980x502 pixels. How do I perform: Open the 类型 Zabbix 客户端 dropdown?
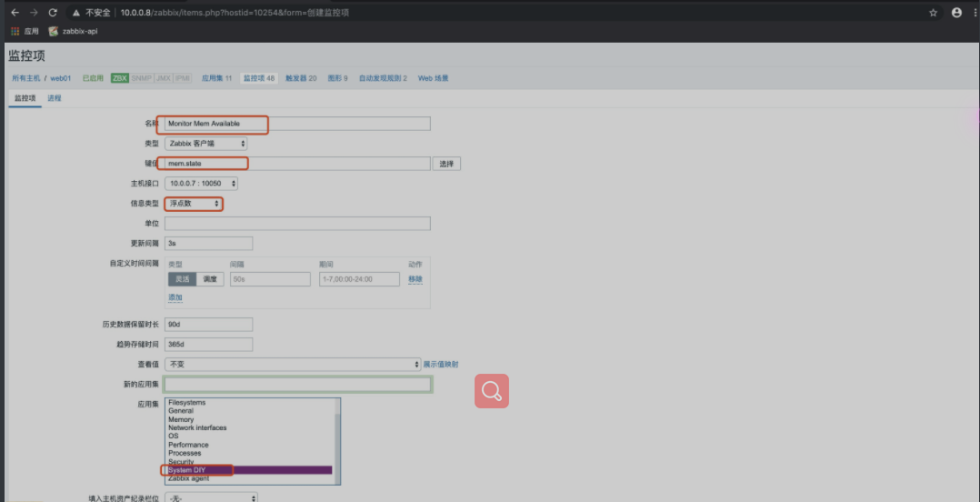[206, 144]
